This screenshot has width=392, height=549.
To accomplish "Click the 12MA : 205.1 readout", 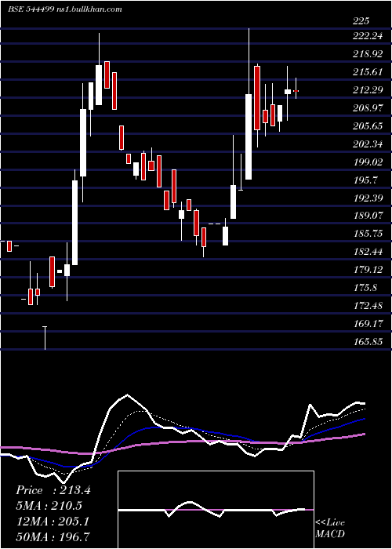I will pos(53,522).
